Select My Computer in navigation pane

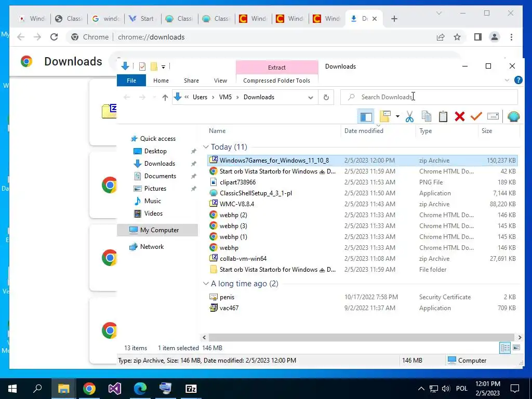[157, 230]
